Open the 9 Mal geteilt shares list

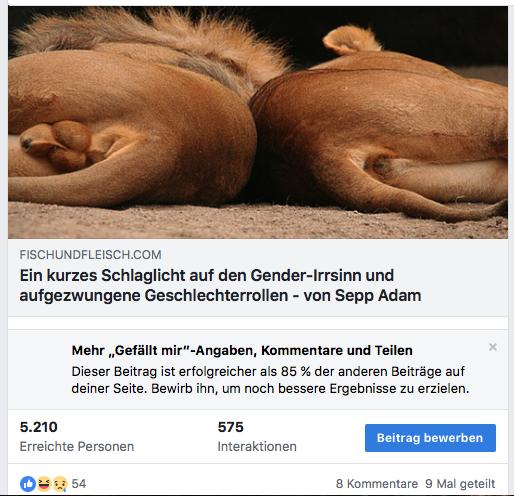pos(460,484)
